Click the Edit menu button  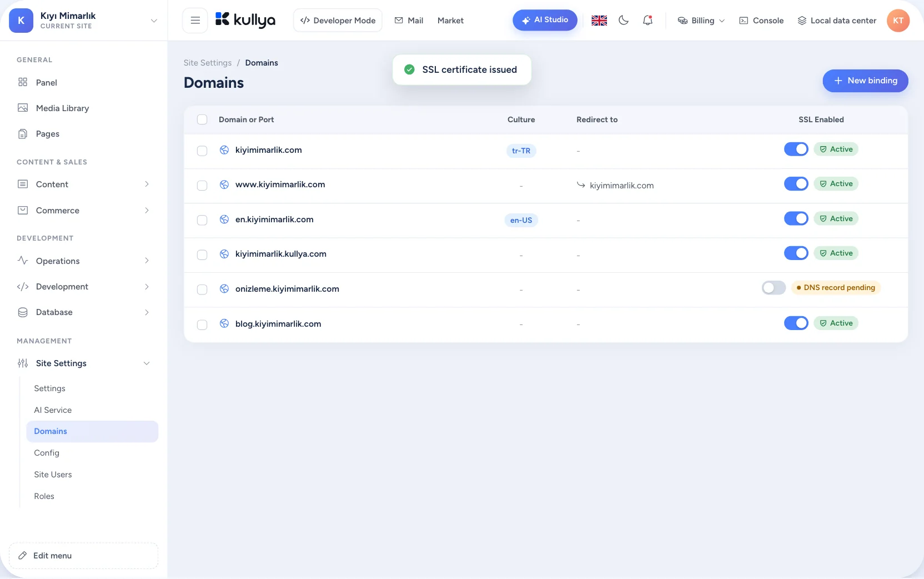tap(83, 556)
